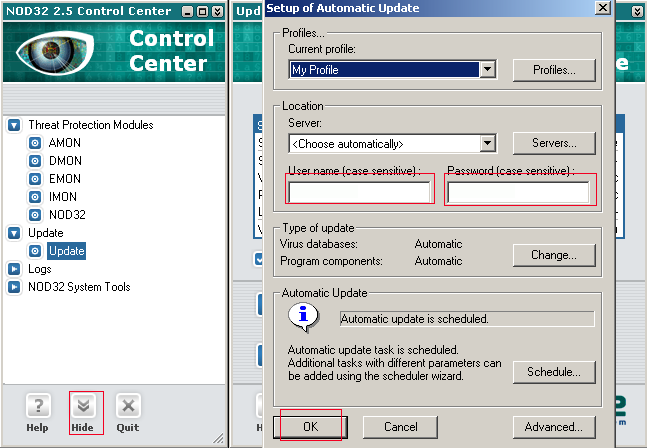Collapse the Update tree section

point(14,233)
